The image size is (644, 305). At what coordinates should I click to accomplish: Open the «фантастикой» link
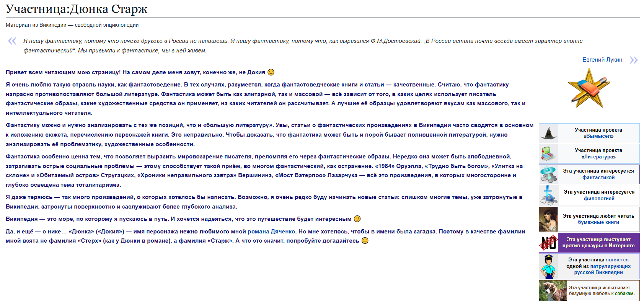click(x=598, y=178)
